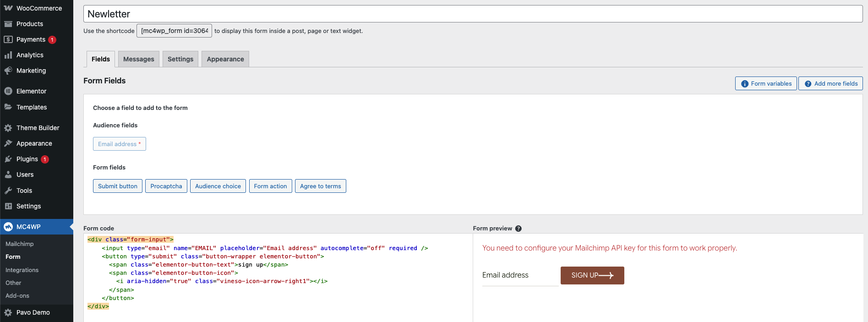Add the Submit button field
This screenshot has height=322, width=868.
[x=118, y=186]
